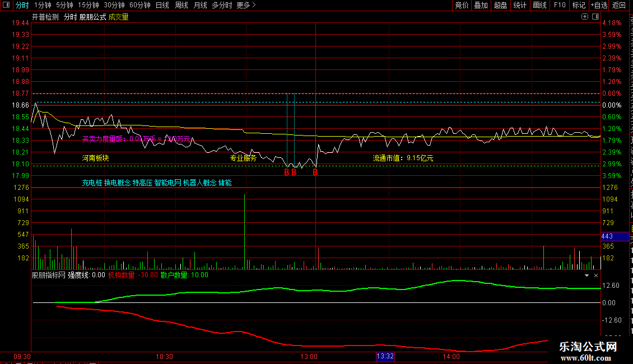Click the 储能 concept tag

(x=225, y=183)
